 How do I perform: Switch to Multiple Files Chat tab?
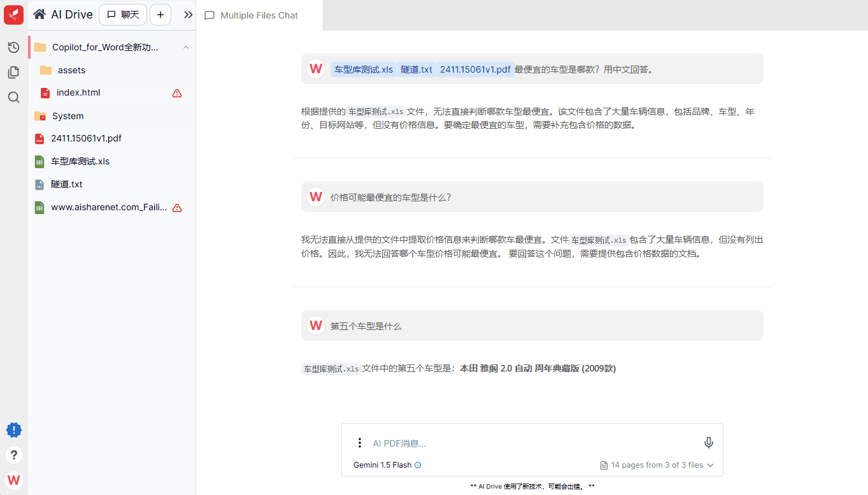click(x=259, y=15)
